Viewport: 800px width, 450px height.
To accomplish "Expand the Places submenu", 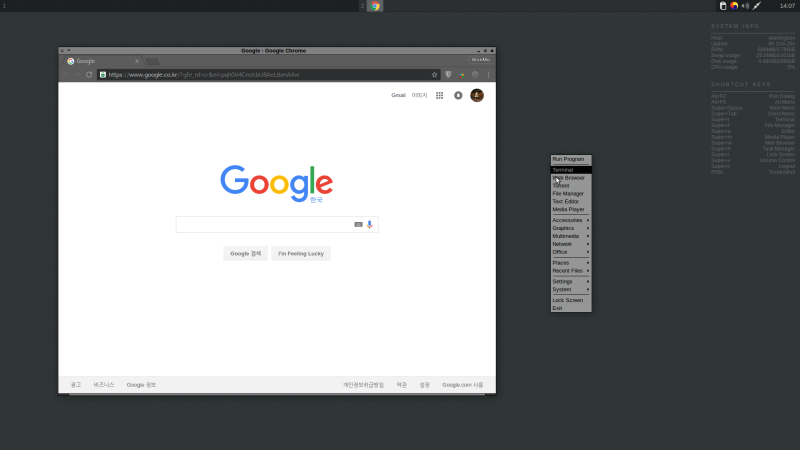I will tap(571, 263).
